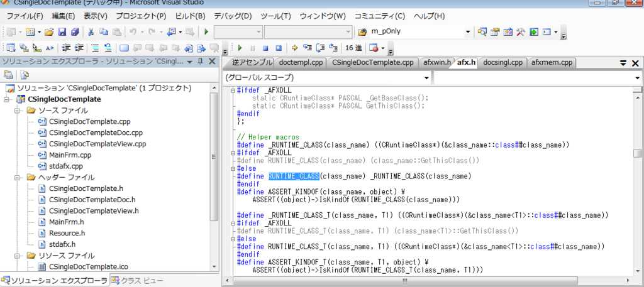Start debugging with the main toolbar's green arrow
Viewport: 644px width, 287px height.
tap(206, 31)
